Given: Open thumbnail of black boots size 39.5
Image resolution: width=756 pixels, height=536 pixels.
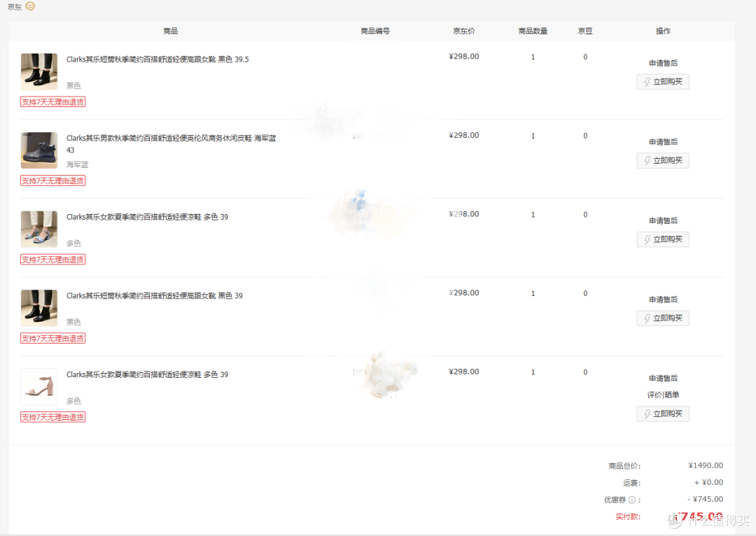Looking at the screenshot, I should coord(39,71).
